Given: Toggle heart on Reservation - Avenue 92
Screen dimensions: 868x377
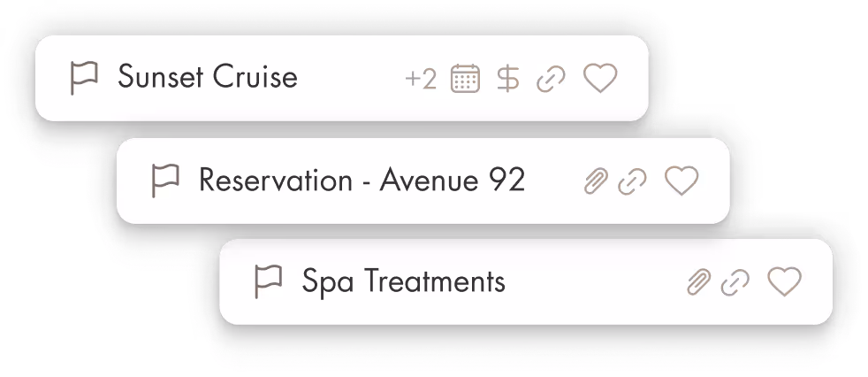Looking at the screenshot, I should [x=681, y=181].
